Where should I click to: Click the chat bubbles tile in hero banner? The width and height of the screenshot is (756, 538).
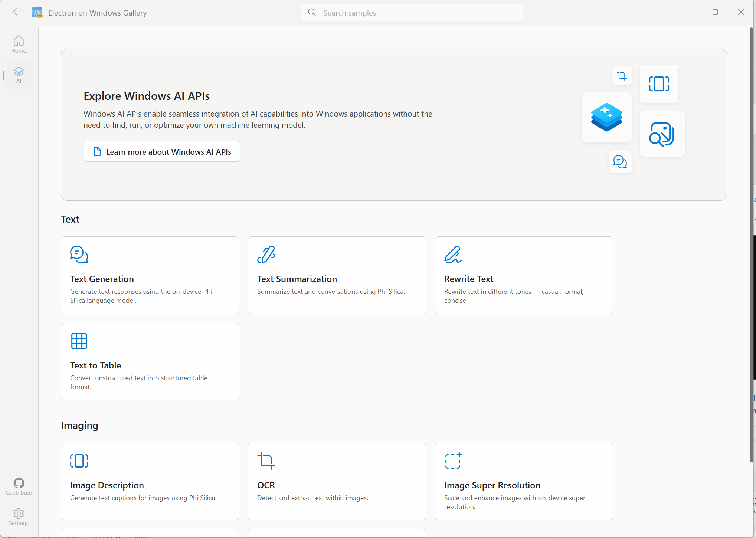coord(620,162)
